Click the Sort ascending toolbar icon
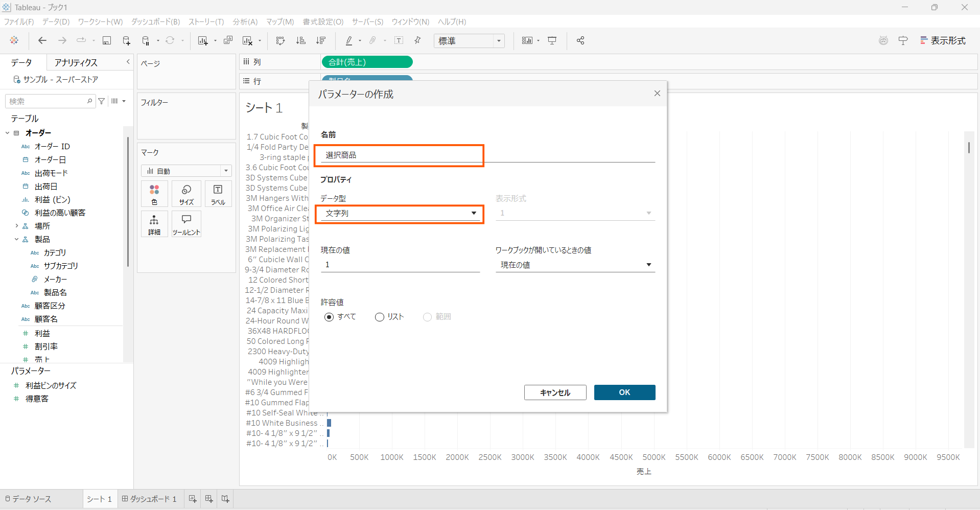980x510 pixels. [x=301, y=41]
